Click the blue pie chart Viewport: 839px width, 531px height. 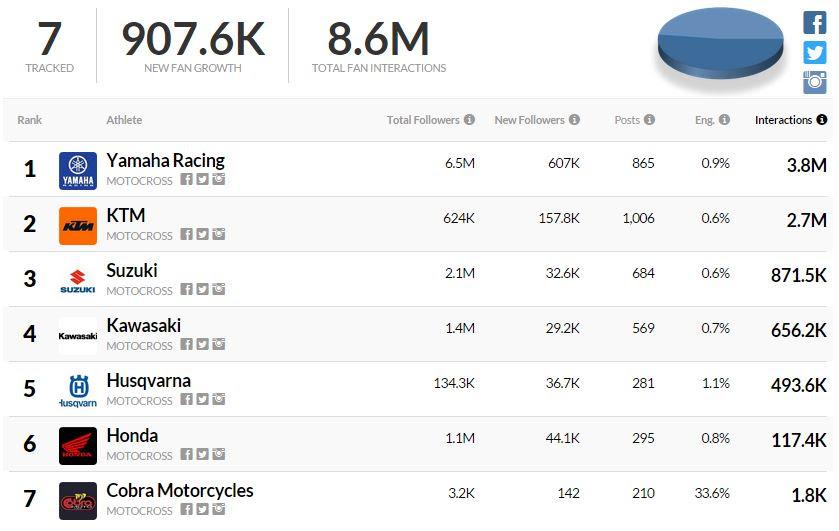[x=720, y=42]
